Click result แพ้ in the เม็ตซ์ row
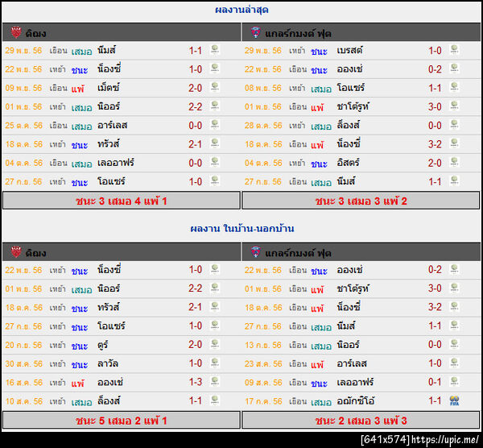This screenshot has width=483, height=448. (77, 89)
